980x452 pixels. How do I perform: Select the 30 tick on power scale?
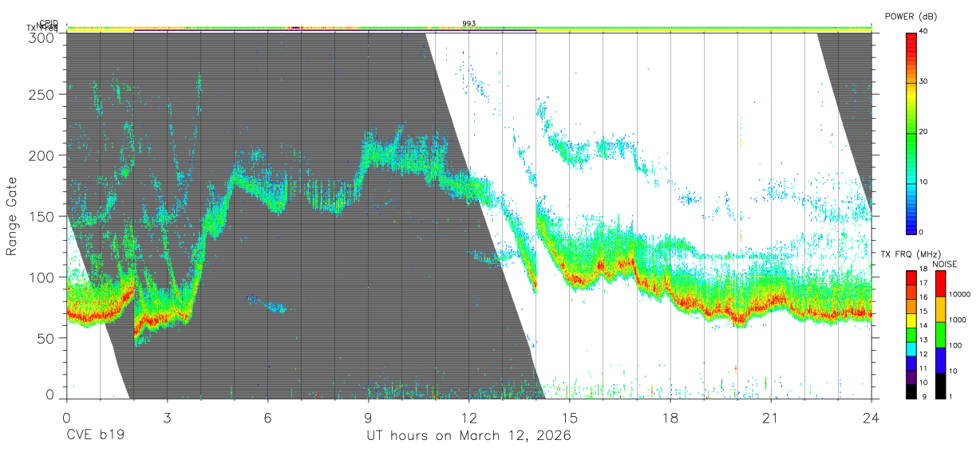click(925, 81)
